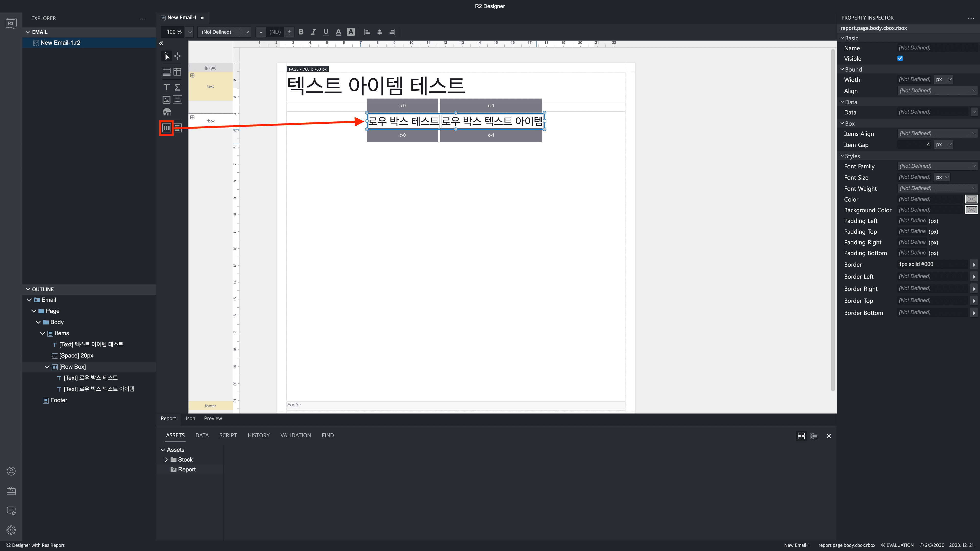
Task: Switch assets to list view
Action: (x=814, y=436)
